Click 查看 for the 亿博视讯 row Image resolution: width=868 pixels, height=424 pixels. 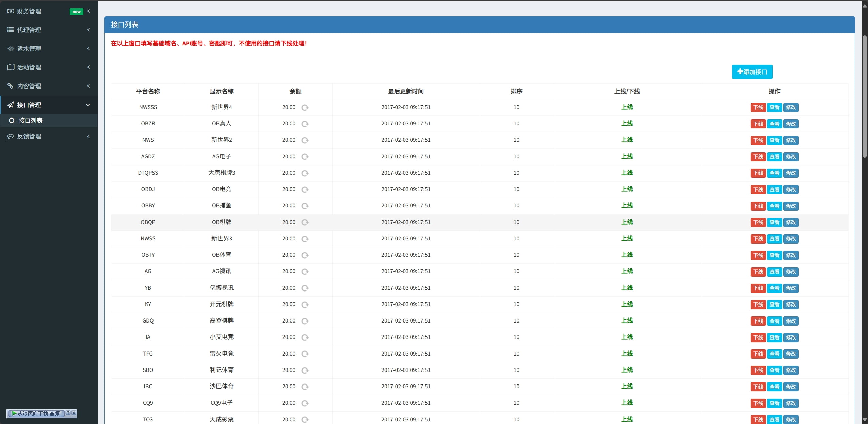coord(774,288)
